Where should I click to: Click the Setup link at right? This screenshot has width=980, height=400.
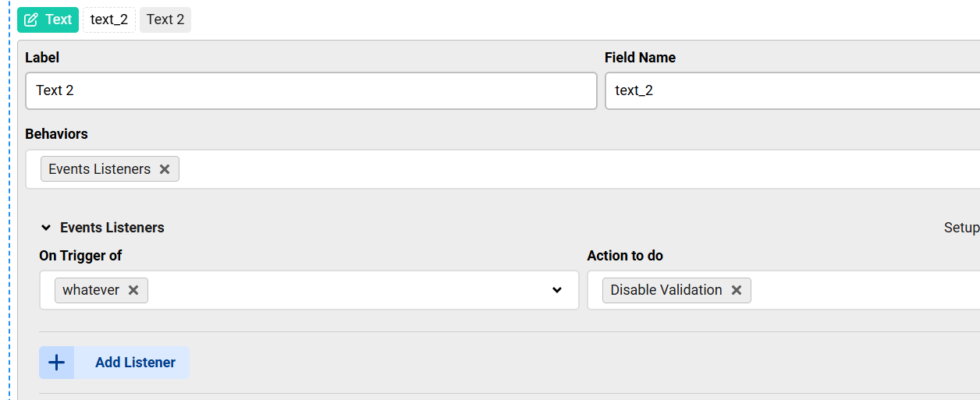coord(961,228)
